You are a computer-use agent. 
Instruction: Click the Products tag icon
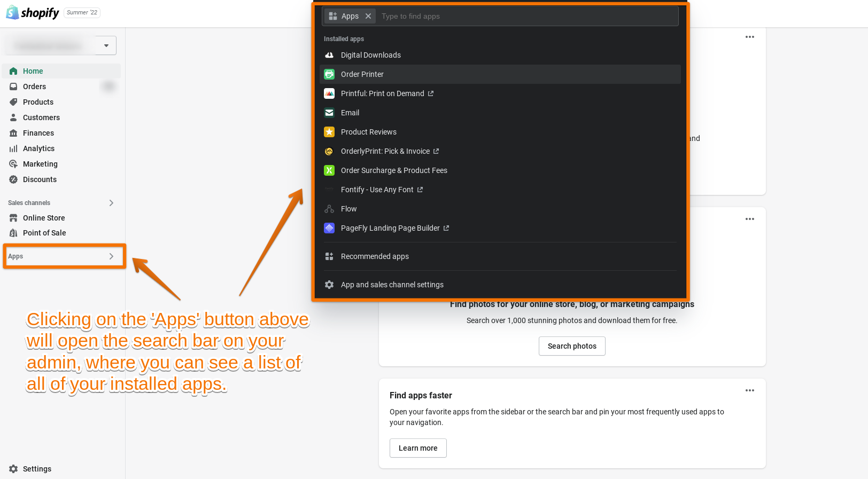[x=13, y=102]
